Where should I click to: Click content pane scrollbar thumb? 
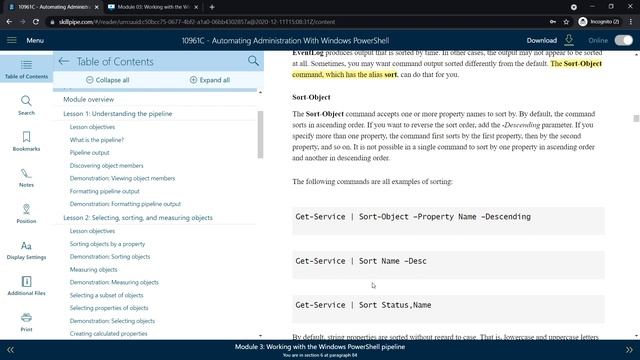tap(636, 118)
